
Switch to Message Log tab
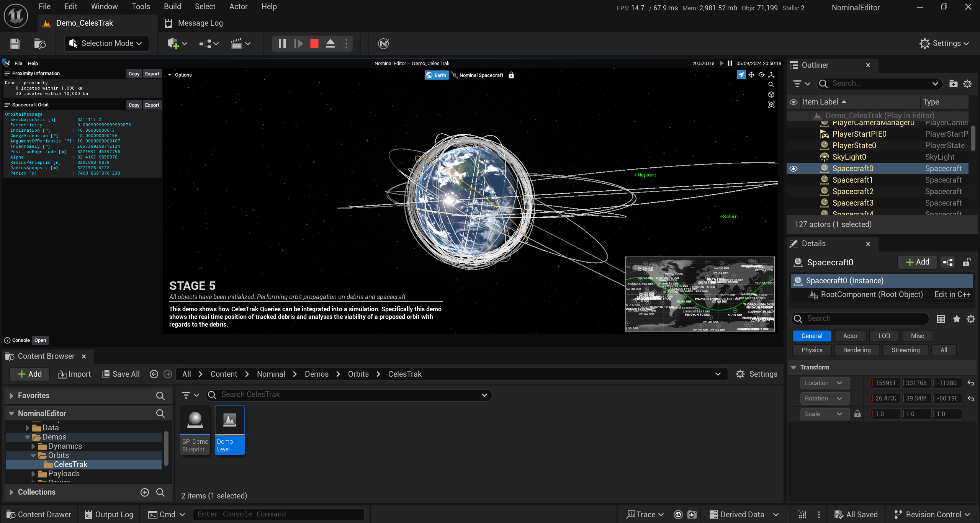coord(194,23)
